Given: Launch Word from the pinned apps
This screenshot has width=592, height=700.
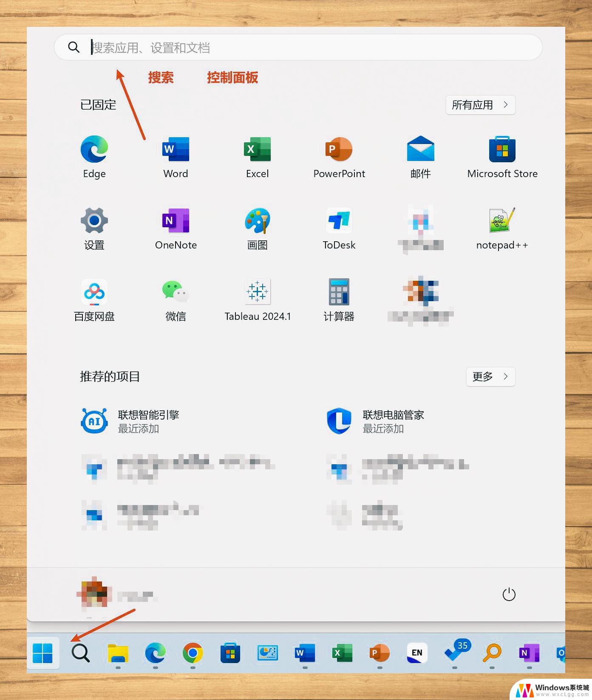Looking at the screenshot, I should [176, 157].
